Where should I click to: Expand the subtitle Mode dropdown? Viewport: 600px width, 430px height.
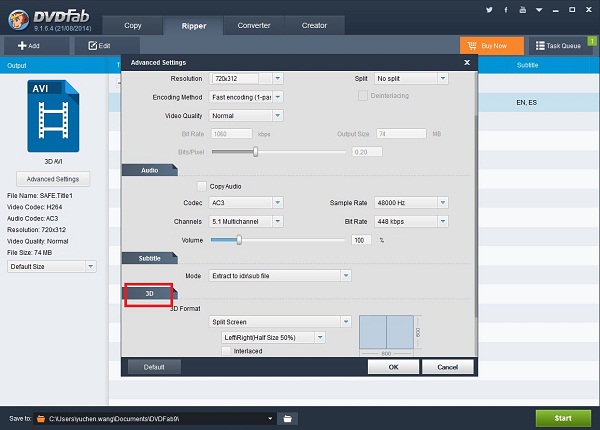(346, 275)
